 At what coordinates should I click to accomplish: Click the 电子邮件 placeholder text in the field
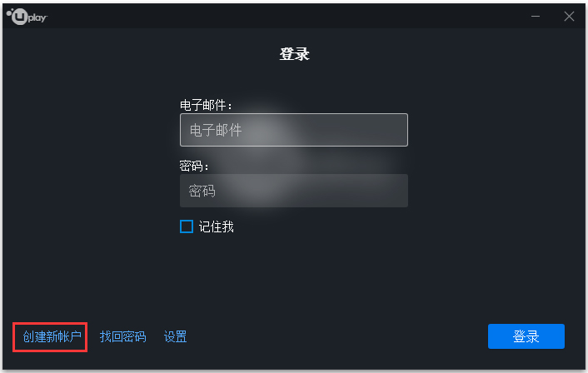pyautogui.click(x=216, y=130)
